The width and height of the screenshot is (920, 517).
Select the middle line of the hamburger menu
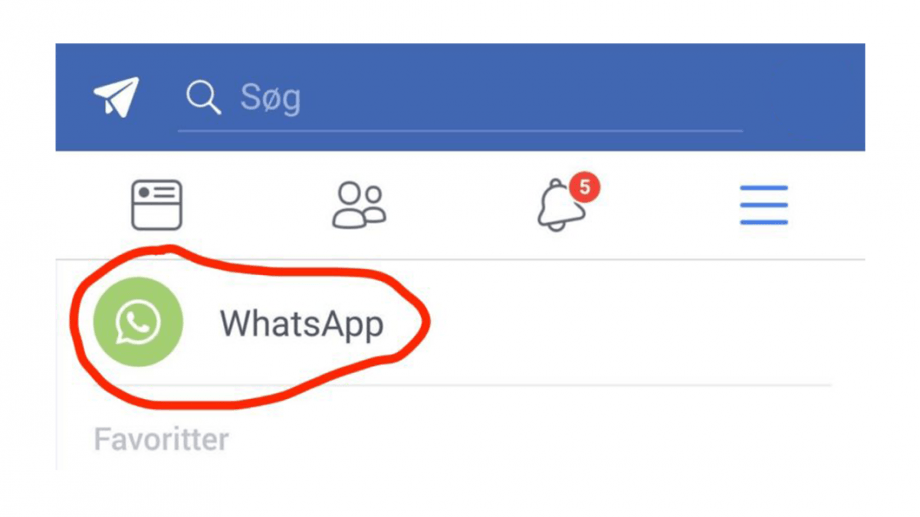tap(763, 205)
